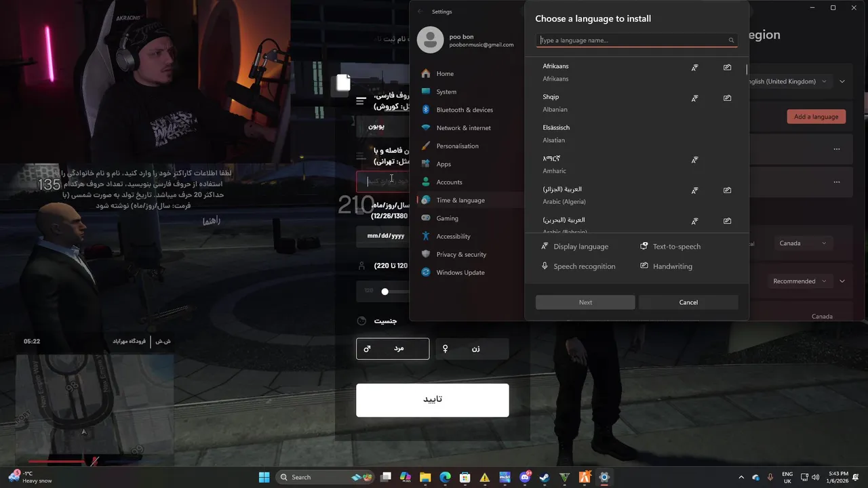868x488 pixels.
Task: Click the Time & language globe icon
Action: click(426, 200)
